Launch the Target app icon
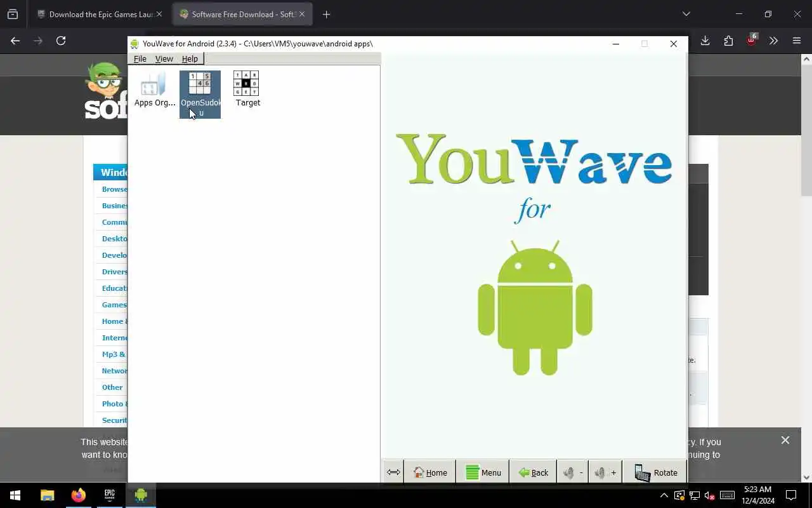This screenshot has width=812, height=508. coord(247,90)
